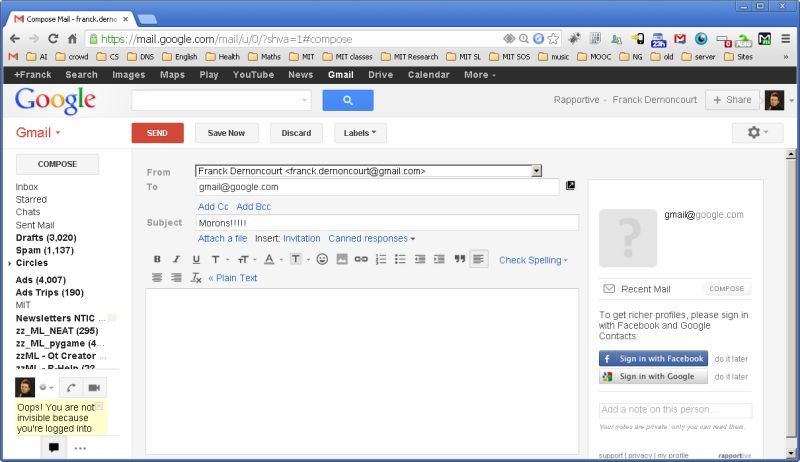The image size is (800, 462).
Task: Click Save Now
Action: tap(227, 133)
